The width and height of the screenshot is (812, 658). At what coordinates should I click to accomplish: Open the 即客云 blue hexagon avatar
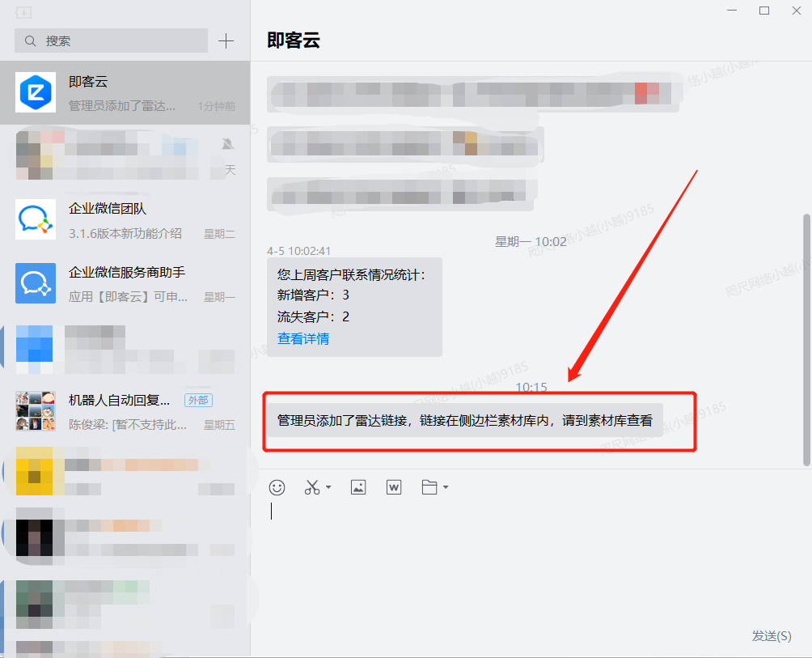(36, 92)
